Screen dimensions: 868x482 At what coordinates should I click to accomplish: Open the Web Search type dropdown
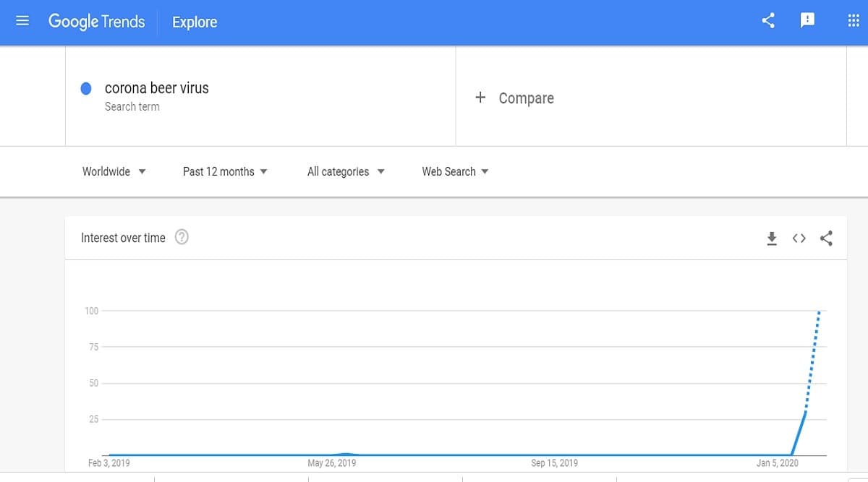pos(455,171)
